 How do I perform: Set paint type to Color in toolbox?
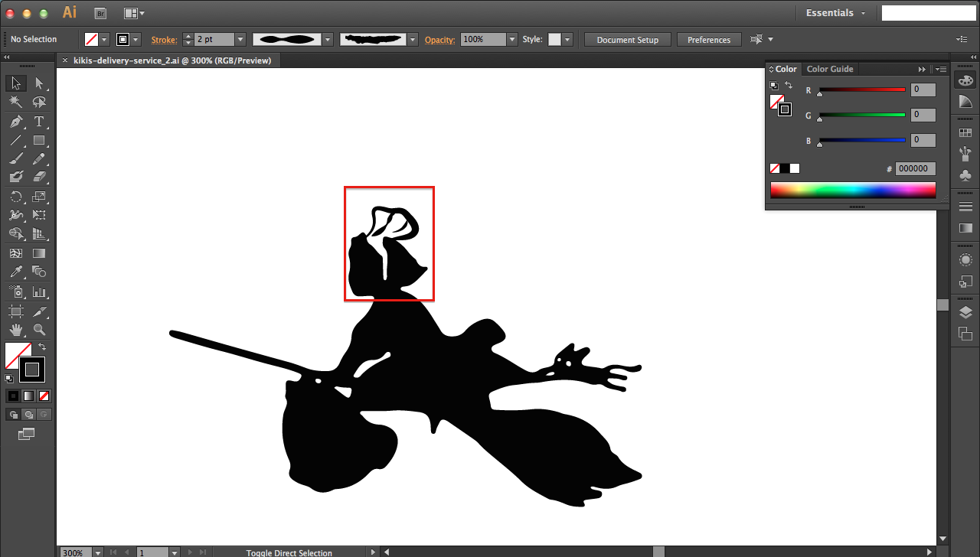[x=13, y=396]
